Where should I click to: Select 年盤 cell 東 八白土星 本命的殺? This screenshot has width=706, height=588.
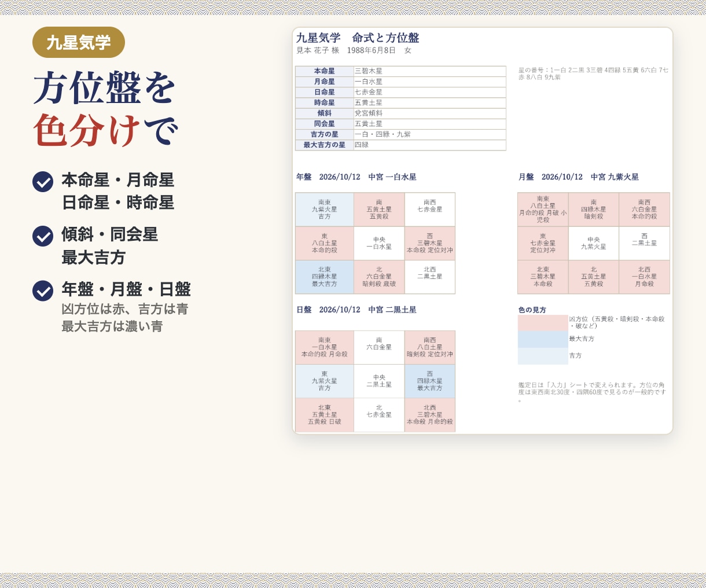pyautogui.click(x=325, y=243)
